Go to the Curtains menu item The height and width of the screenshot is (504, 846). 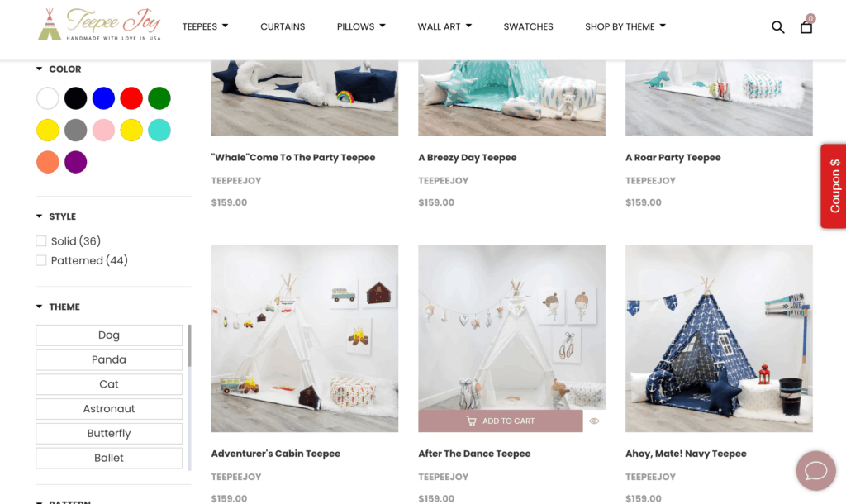coord(283,26)
